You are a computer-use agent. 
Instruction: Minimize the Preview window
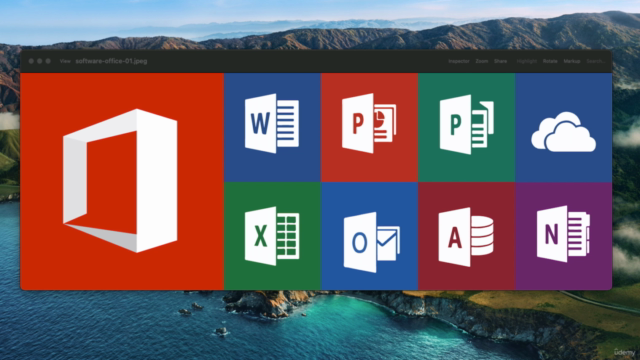(40, 61)
